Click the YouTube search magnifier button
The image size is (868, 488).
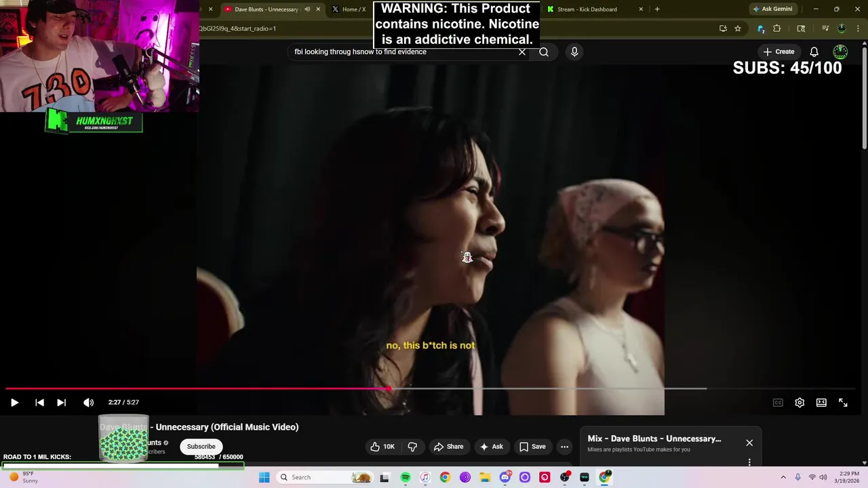[x=544, y=52]
